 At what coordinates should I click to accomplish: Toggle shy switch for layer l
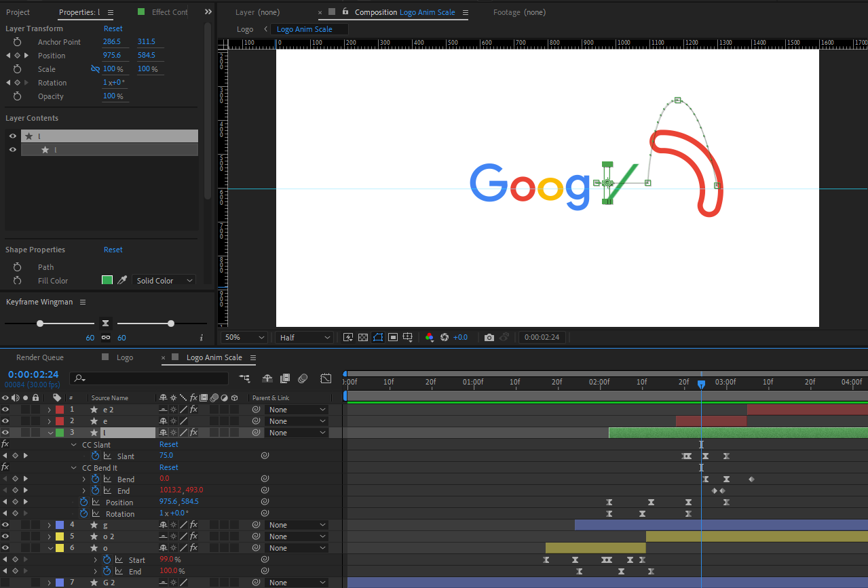163,433
